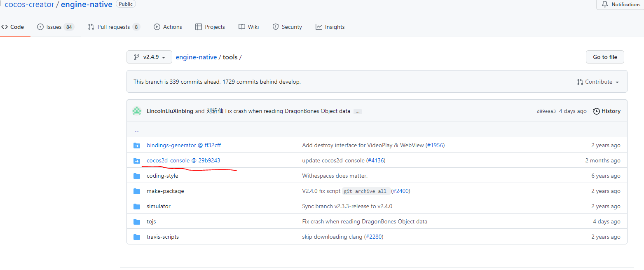
Task: Click the coding-style folder icon
Action: (137, 176)
